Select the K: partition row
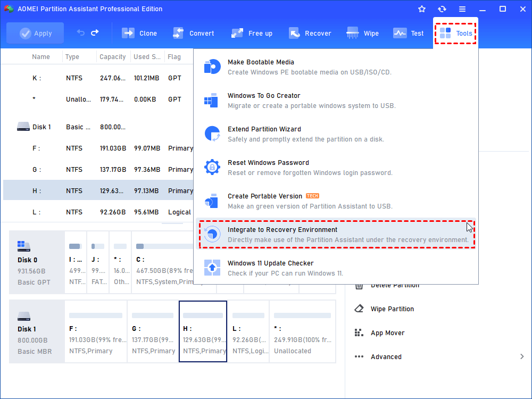Image resolution: width=532 pixels, height=399 pixels. (98, 78)
